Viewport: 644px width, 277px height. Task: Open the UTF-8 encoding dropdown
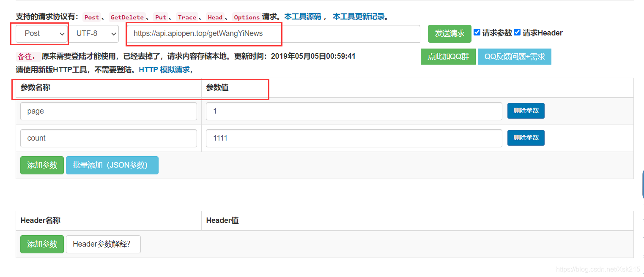click(x=94, y=33)
